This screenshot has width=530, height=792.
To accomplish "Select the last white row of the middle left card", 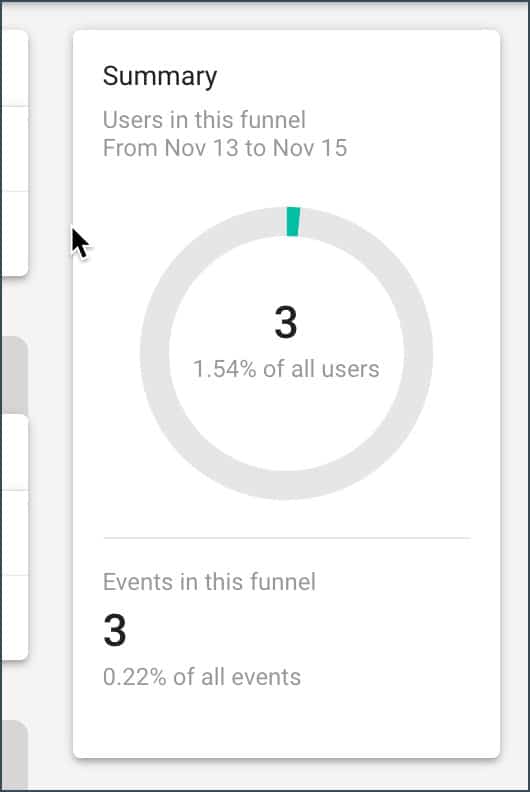I will (x=14, y=617).
